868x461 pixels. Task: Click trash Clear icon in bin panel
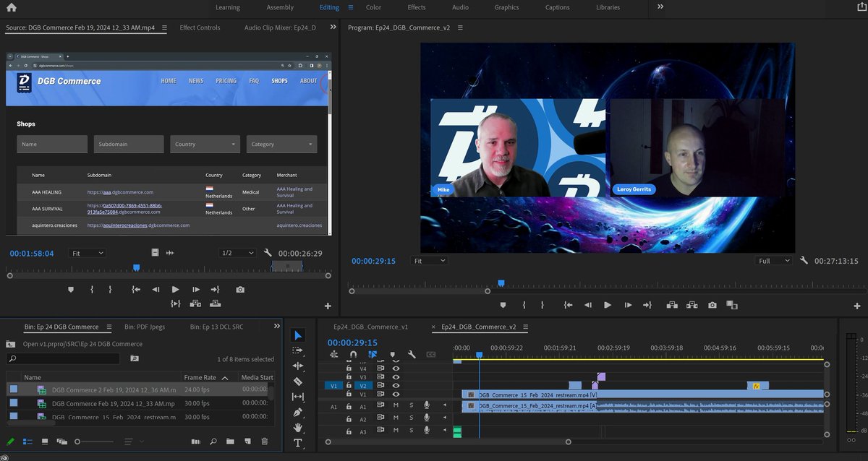click(x=264, y=441)
